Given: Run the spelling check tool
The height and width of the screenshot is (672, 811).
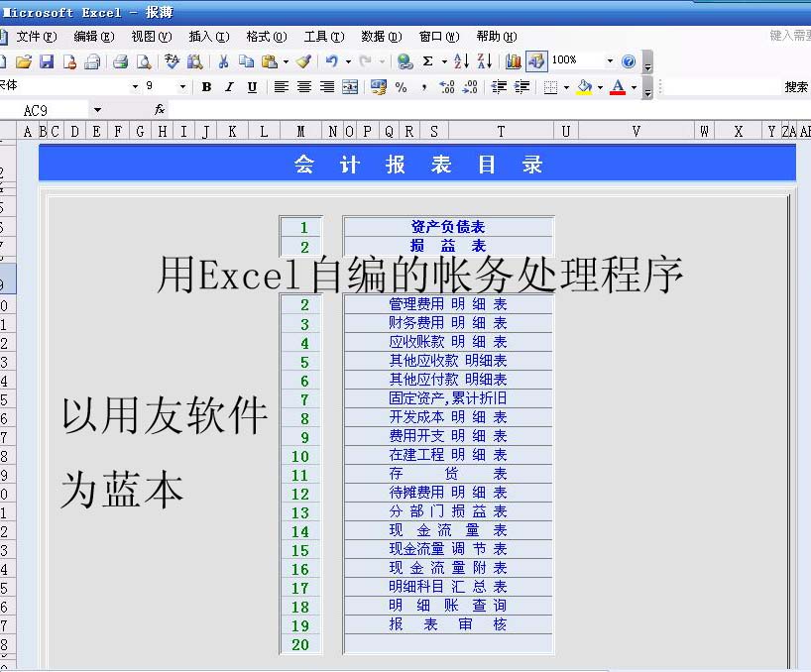Looking at the screenshot, I should click(x=172, y=61).
